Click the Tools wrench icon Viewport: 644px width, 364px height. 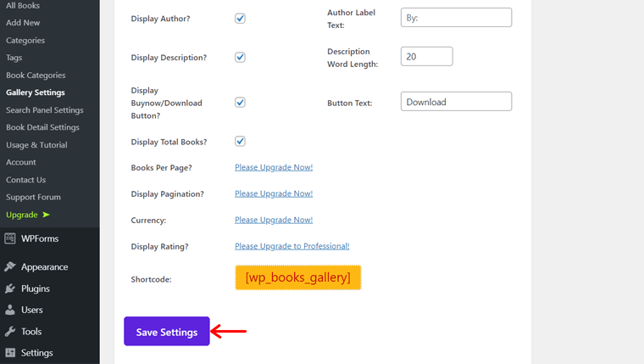click(x=10, y=332)
